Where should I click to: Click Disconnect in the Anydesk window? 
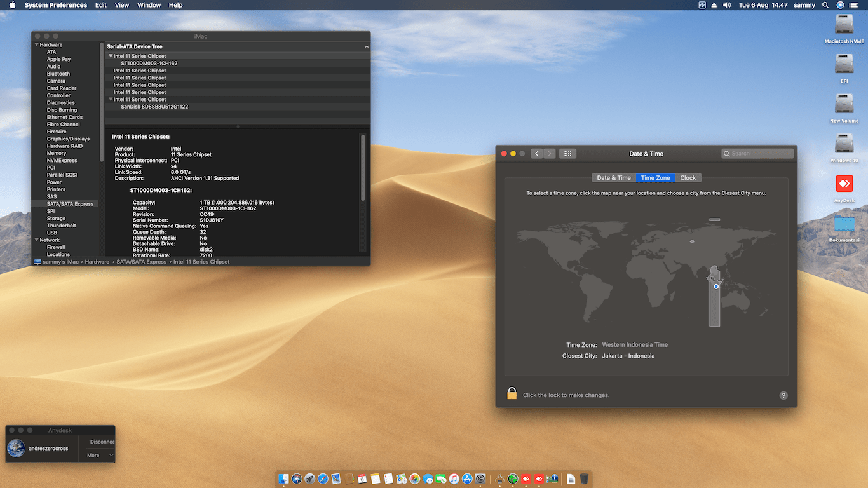pos(102,442)
